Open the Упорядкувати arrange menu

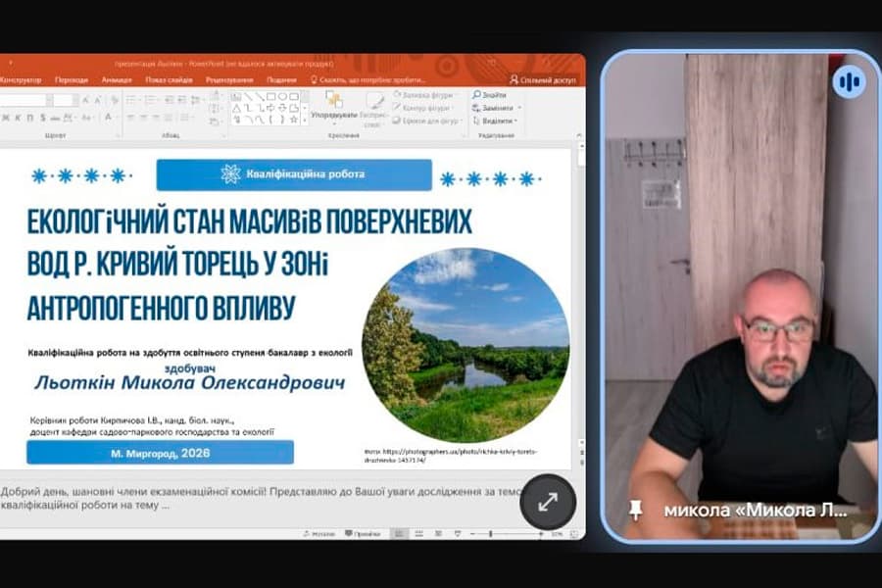335,107
